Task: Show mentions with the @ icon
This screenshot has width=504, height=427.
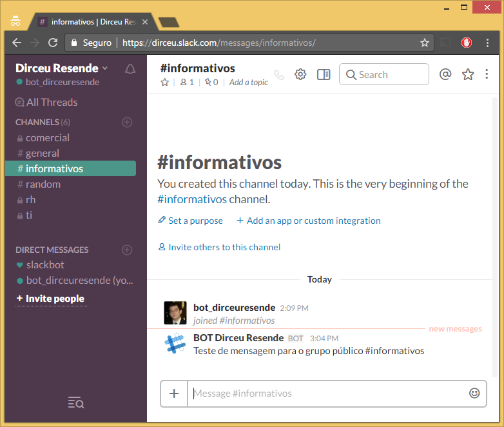Action: 445,74
